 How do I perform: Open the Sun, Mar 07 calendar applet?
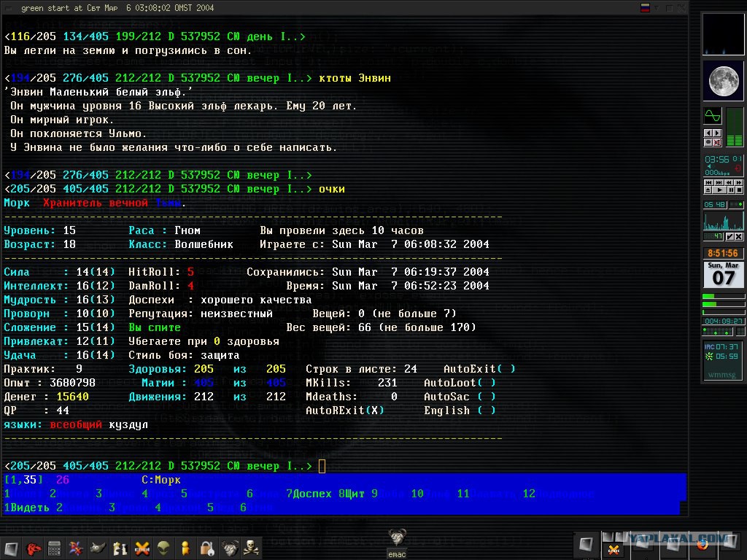(x=723, y=274)
